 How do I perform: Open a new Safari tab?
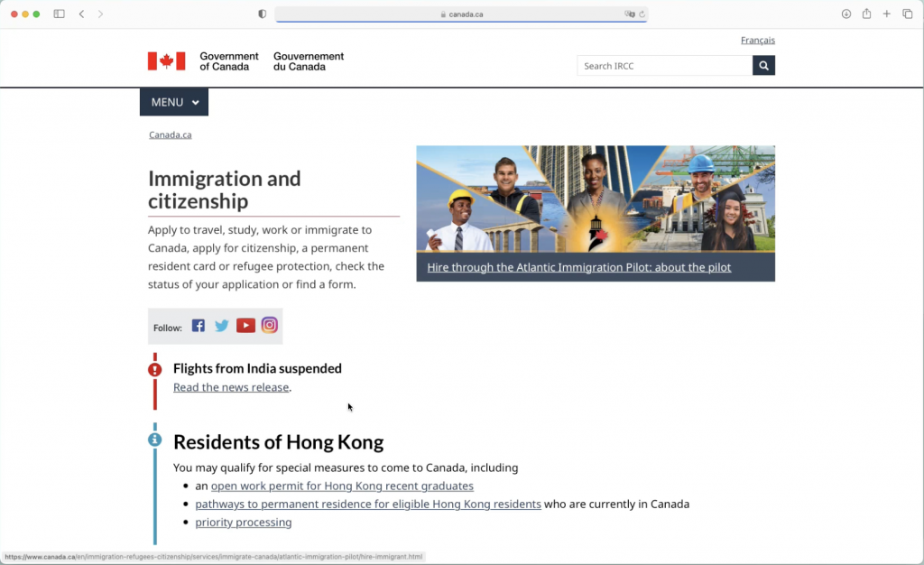click(x=887, y=14)
